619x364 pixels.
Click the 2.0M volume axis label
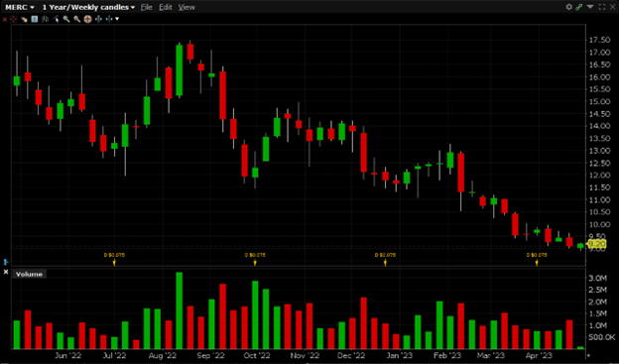coord(598,302)
